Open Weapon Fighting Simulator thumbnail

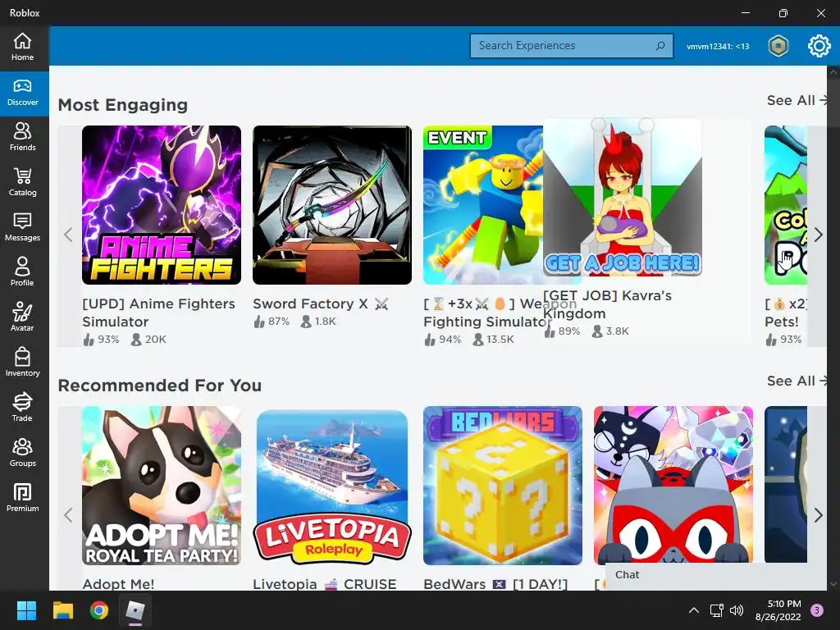click(x=482, y=205)
